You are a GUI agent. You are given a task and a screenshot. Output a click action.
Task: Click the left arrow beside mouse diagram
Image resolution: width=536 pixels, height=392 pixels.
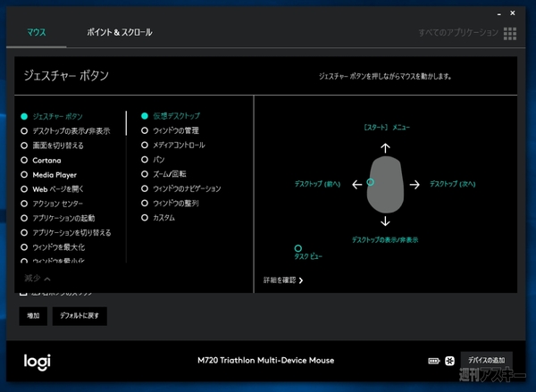(x=356, y=185)
